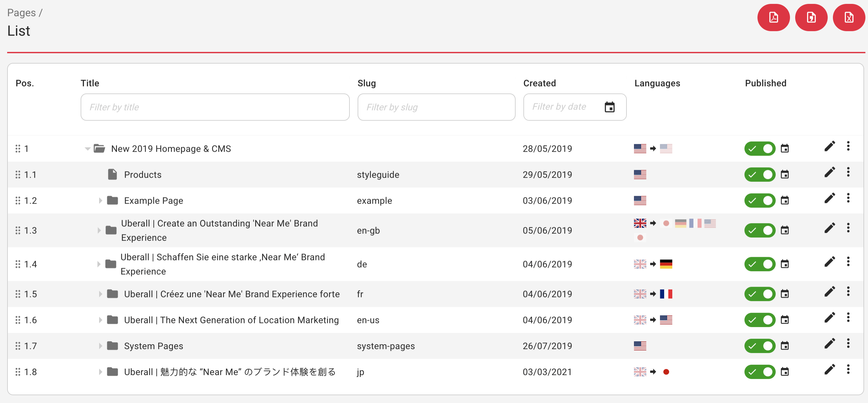Expand 'The Next Generation of Location Marketing'
The height and width of the screenshot is (403, 868).
coord(100,320)
